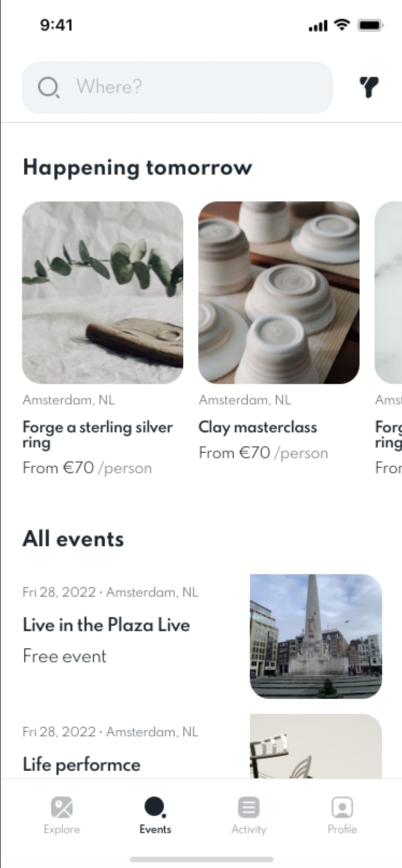
Task: Open "Forge a sterling silver ring" title
Action: click(x=97, y=435)
